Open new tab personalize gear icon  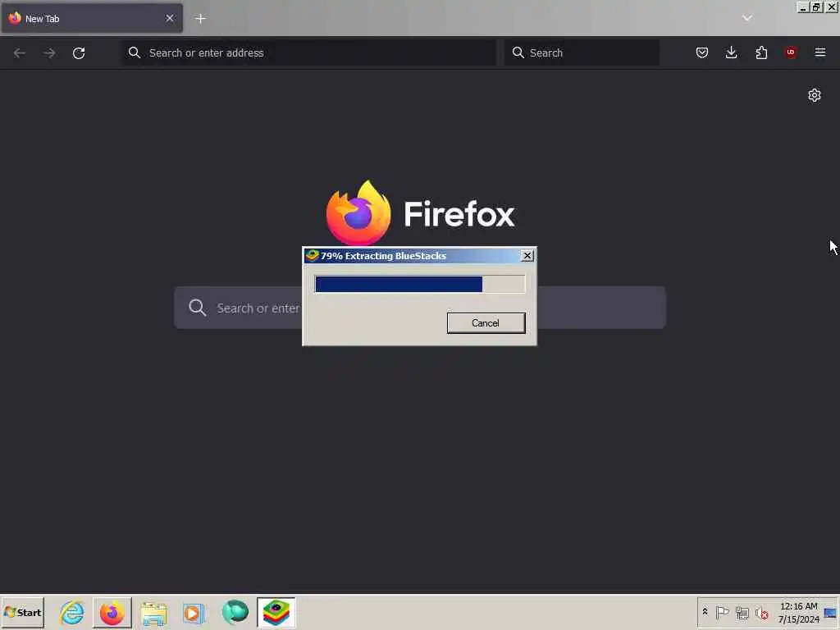pyautogui.click(x=815, y=95)
